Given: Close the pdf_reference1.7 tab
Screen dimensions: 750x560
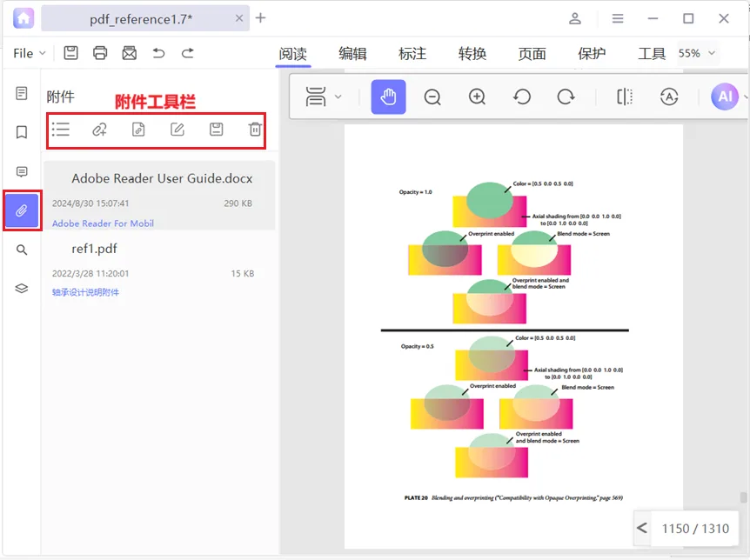Looking at the screenshot, I should 239,18.
